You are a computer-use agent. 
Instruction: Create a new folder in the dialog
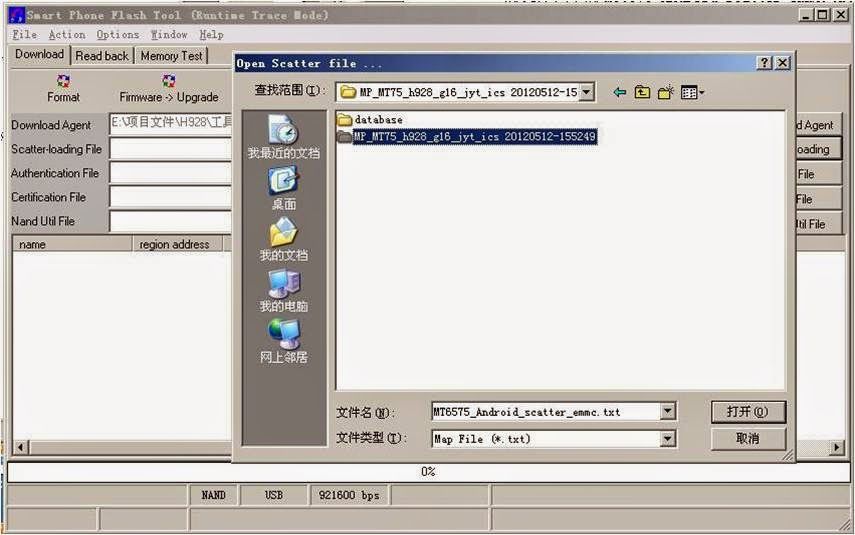point(665,92)
